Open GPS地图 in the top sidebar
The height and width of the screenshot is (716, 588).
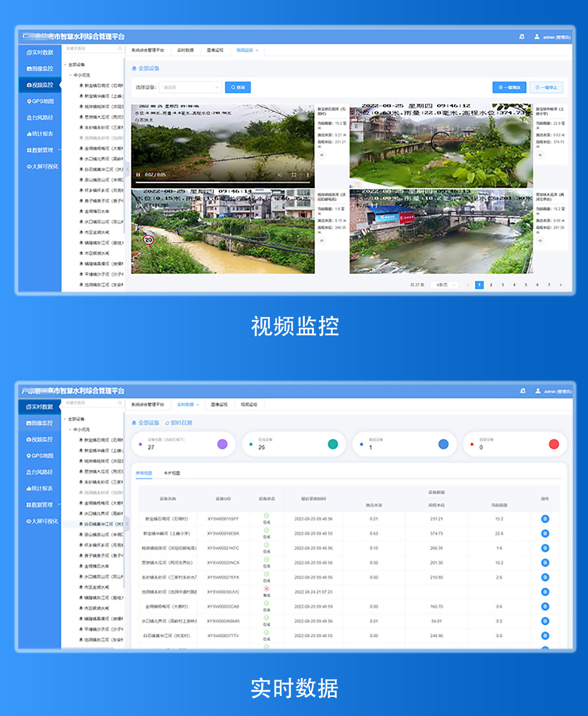40,102
